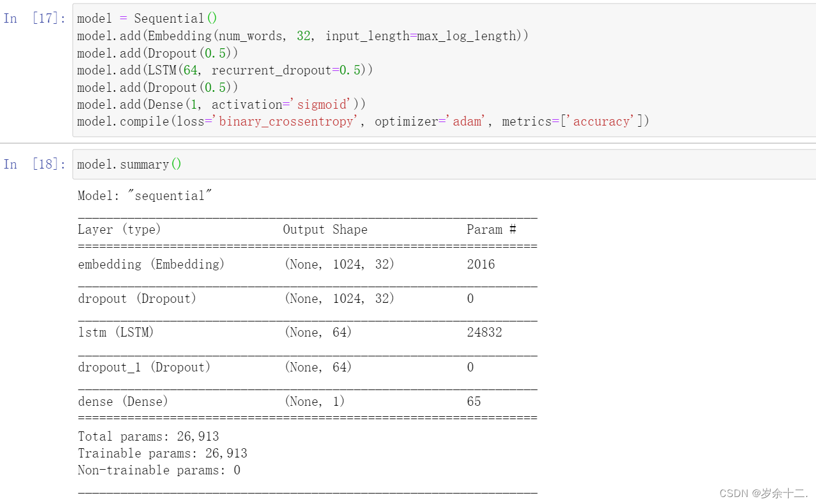The image size is (816, 504).
Task: Click the embedding param count 2016
Action: (x=481, y=264)
